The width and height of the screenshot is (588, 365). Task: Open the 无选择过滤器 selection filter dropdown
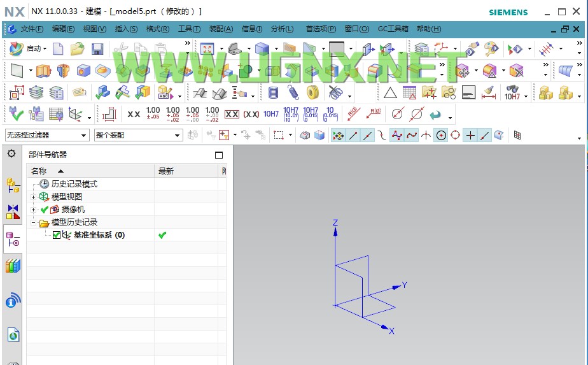47,135
